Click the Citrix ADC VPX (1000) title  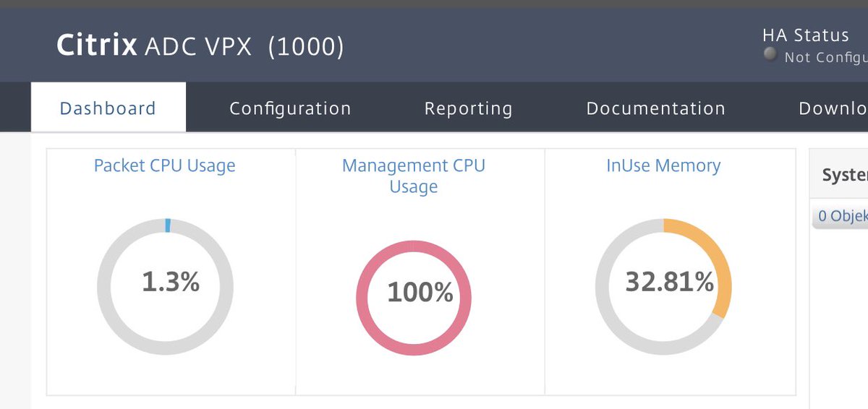[200, 46]
